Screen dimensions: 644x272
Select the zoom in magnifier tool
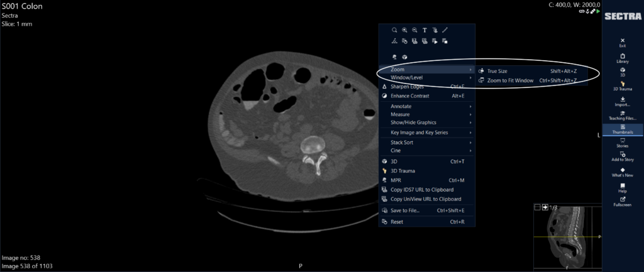click(x=404, y=30)
